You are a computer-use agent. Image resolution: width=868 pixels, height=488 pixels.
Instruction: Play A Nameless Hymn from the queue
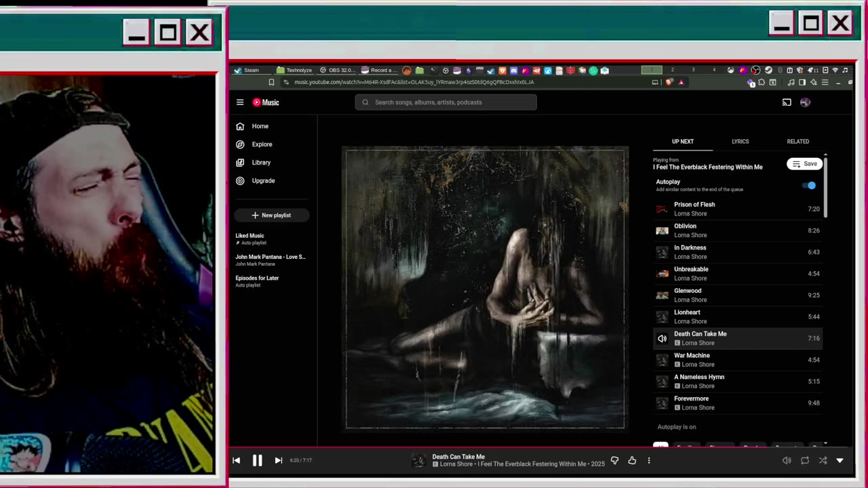point(737,382)
